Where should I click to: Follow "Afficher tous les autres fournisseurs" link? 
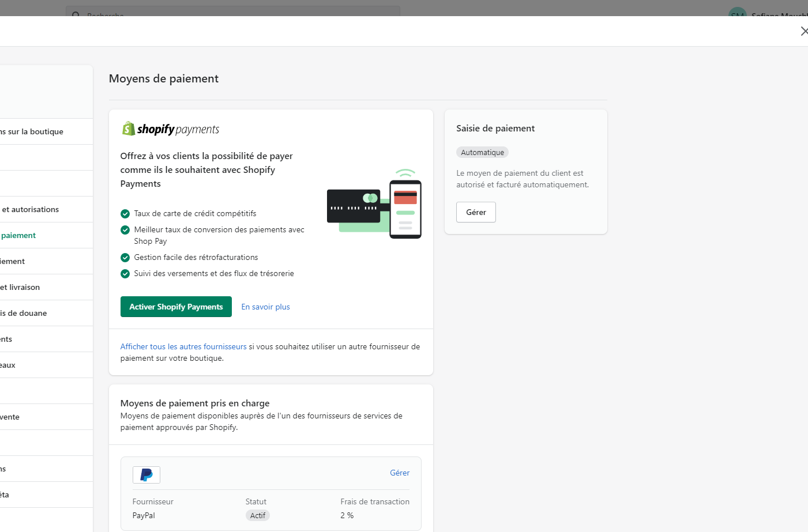183,347
